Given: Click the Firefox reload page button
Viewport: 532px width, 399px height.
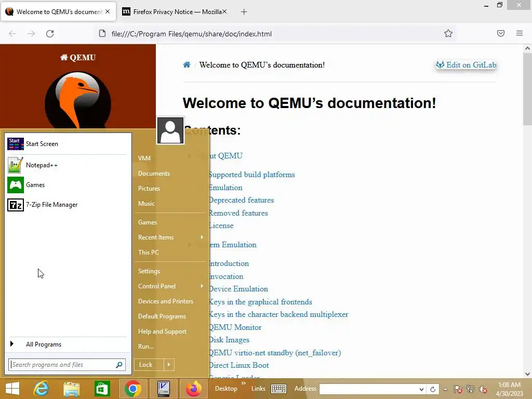Looking at the screenshot, I should (50, 34).
